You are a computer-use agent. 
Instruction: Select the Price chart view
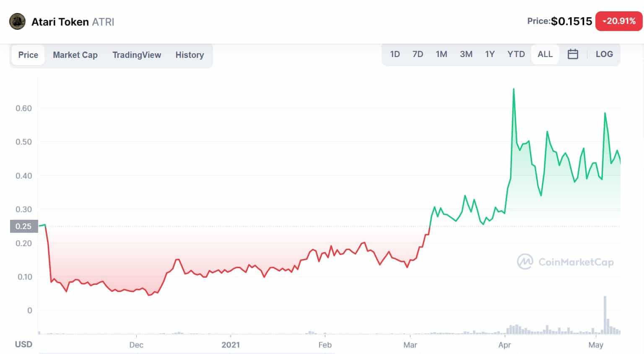pyautogui.click(x=28, y=55)
